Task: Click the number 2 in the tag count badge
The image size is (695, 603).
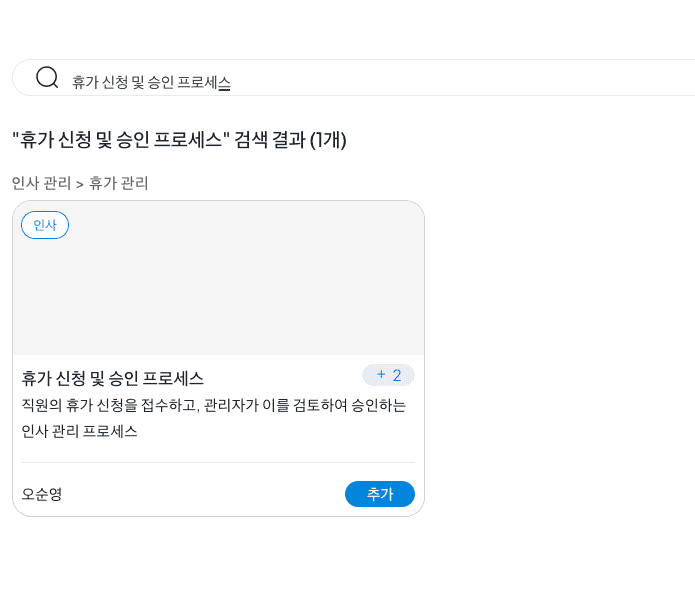Action: pos(397,376)
